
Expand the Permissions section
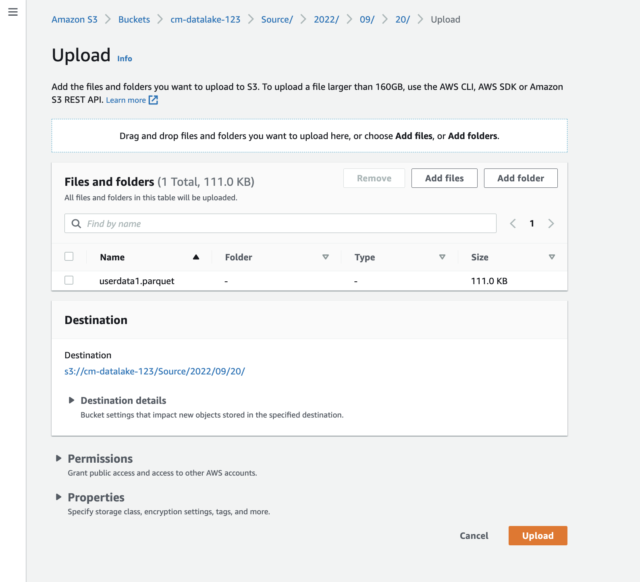coord(59,458)
